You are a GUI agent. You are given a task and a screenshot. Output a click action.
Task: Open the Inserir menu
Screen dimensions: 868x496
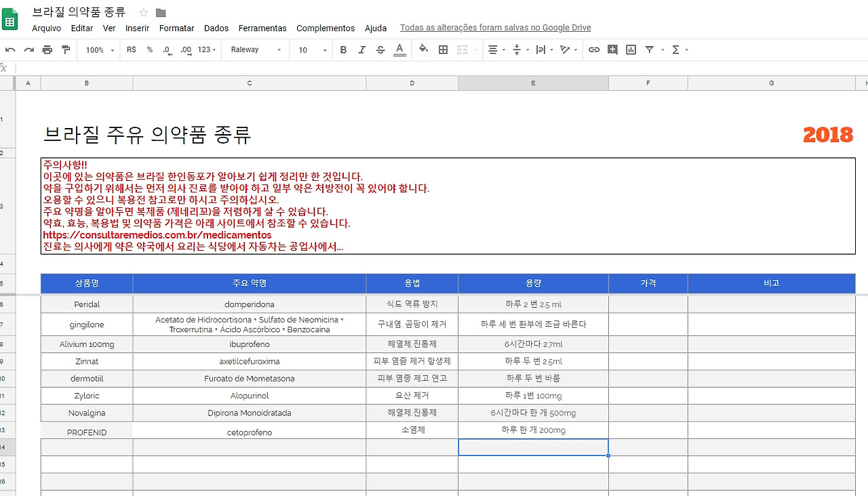(138, 28)
